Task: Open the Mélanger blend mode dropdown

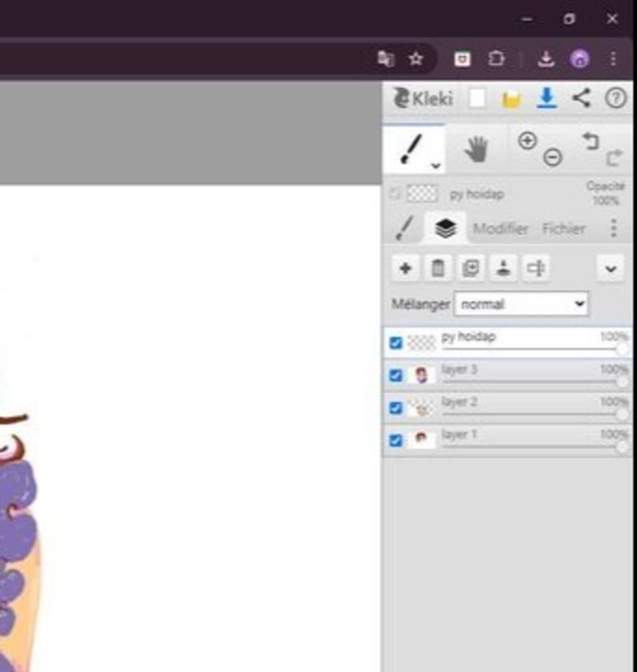Action: pos(521,304)
